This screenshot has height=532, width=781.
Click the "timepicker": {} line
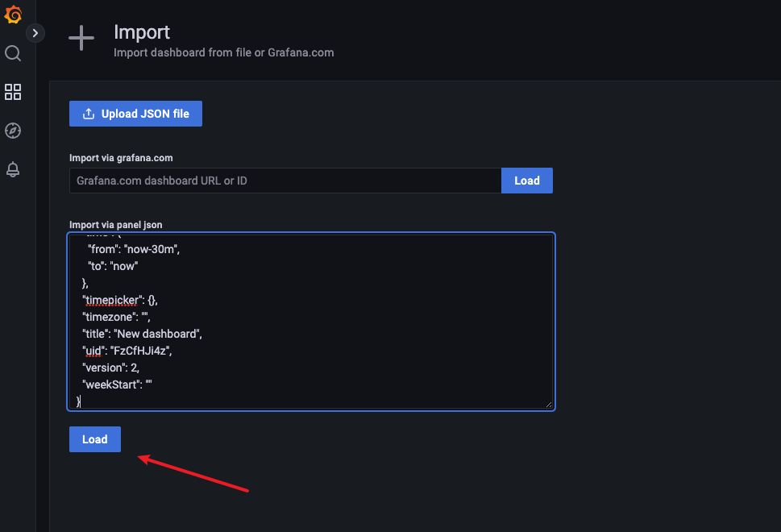120,300
